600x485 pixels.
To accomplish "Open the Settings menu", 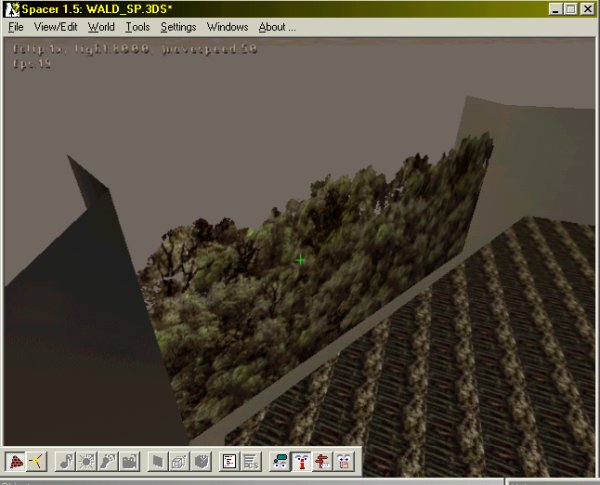I will click(x=179, y=27).
